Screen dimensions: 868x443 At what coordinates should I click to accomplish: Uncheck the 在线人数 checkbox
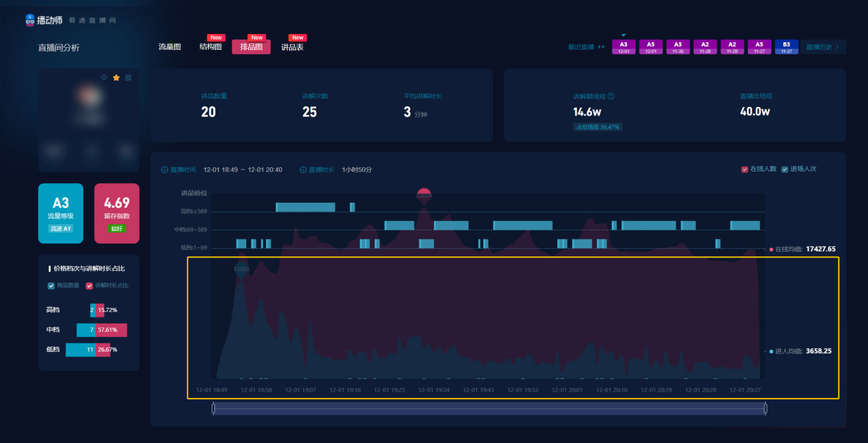click(x=744, y=169)
